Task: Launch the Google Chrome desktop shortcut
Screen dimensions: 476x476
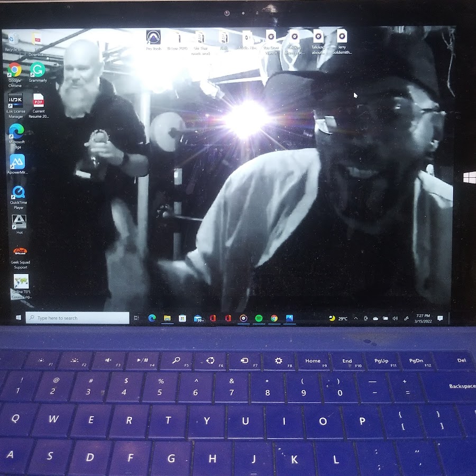Action: click(x=15, y=75)
